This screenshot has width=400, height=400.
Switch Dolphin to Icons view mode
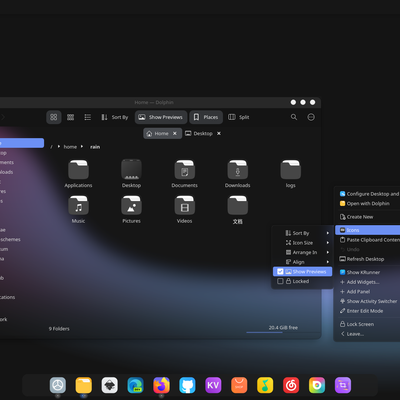54,117
